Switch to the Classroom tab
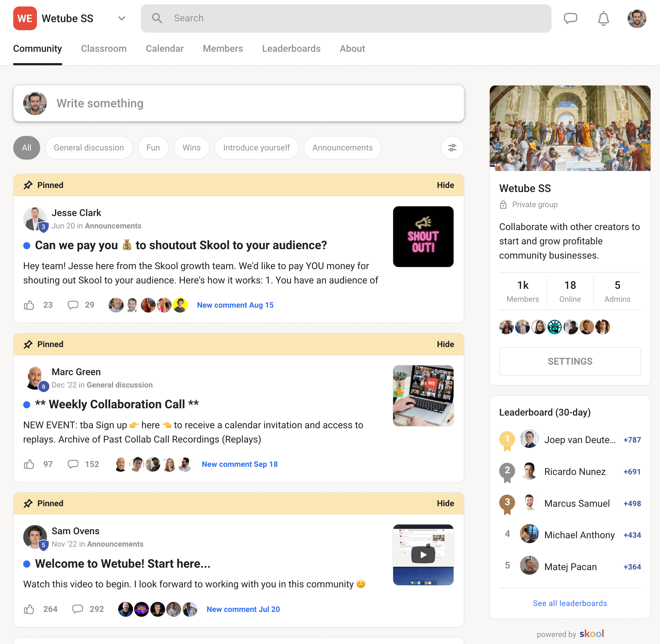This screenshot has width=660, height=644. pos(104,49)
